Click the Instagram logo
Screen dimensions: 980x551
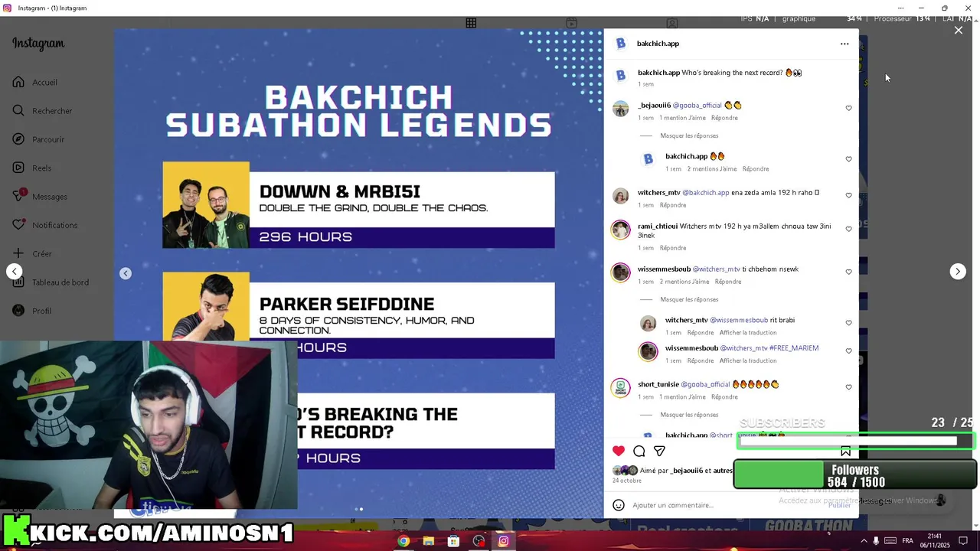click(38, 44)
